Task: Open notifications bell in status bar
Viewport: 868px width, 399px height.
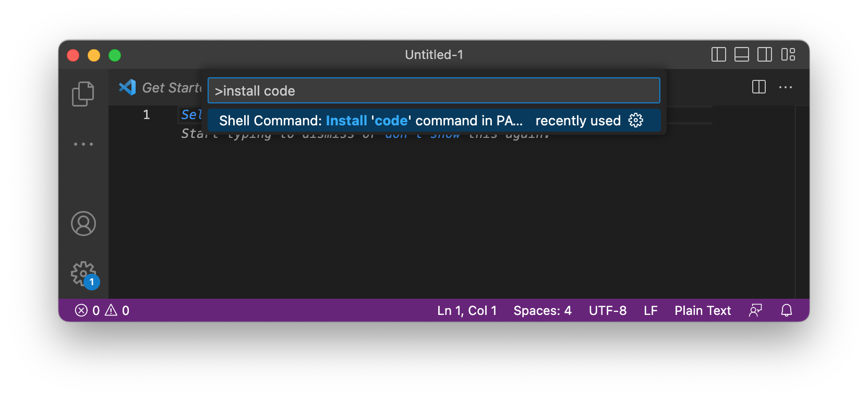Action: [x=786, y=311]
